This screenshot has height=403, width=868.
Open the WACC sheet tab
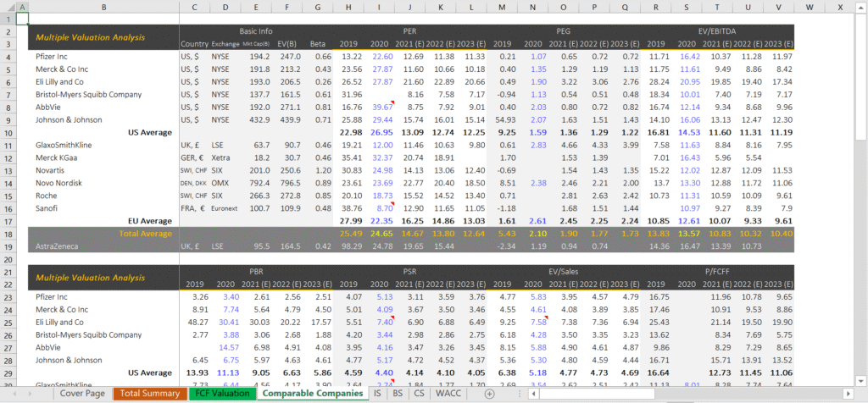pyautogui.click(x=451, y=394)
